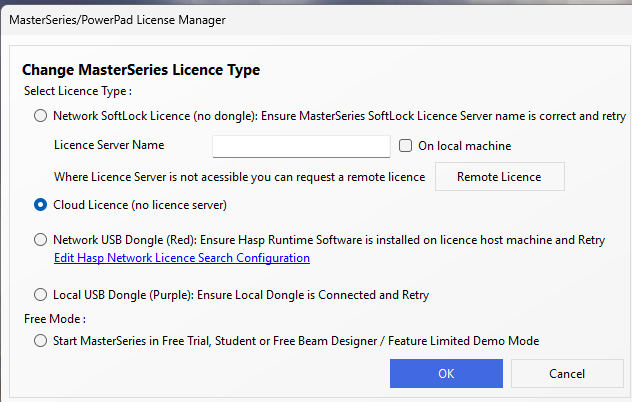
Task: Select the Network SoftLock Licence radio button
Action: (x=40, y=116)
